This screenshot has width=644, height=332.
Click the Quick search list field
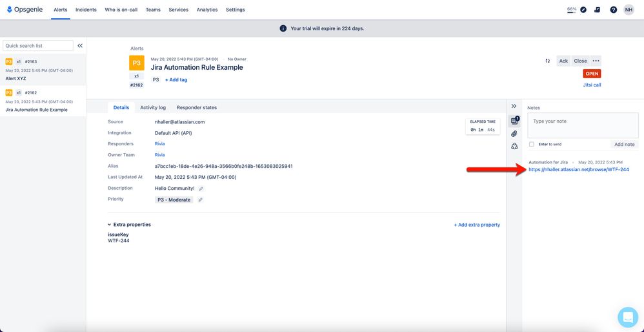(x=38, y=46)
